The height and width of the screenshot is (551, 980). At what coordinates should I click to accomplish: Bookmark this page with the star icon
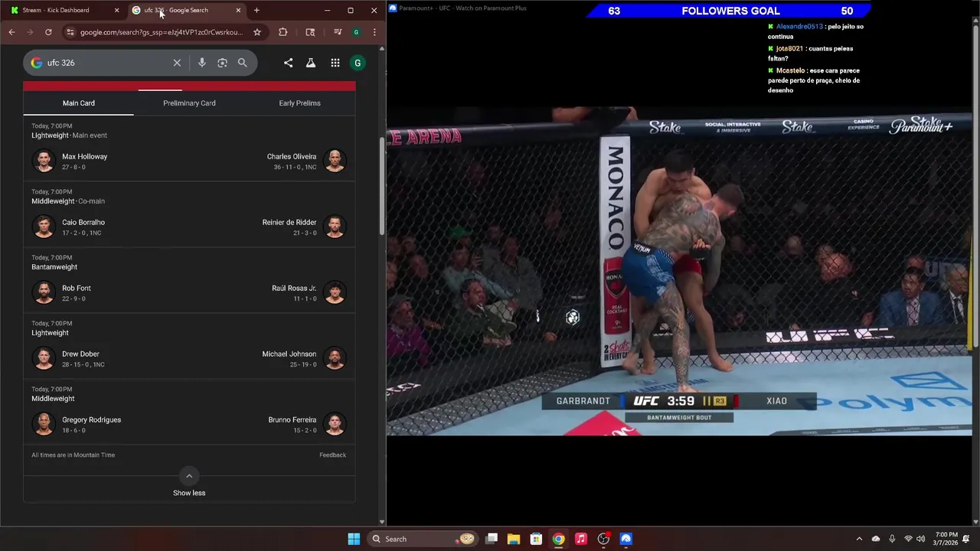point(257,32)
